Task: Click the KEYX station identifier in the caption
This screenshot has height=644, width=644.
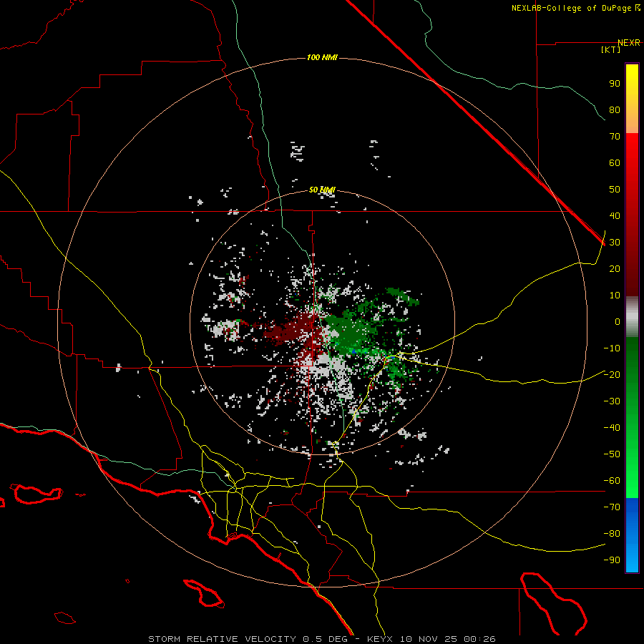Action: pyautogui.click(x=380, y=639)
